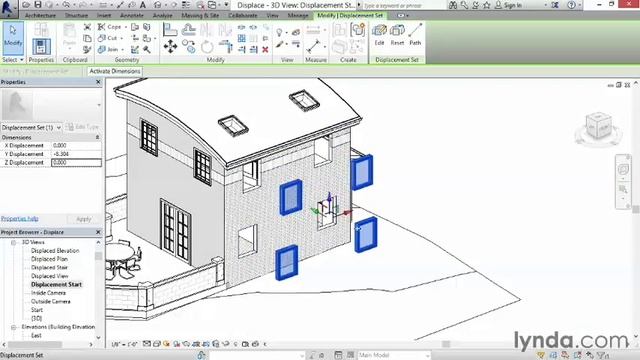The image size is (640, 360).
Task: Collapse the Dimensions properties group
Action: pos(98,138)
